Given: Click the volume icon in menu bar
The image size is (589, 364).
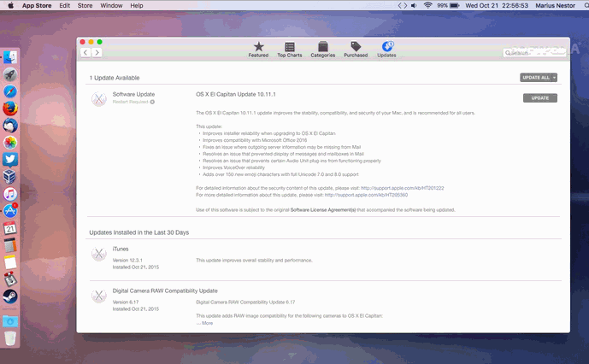Looking at the screenshot, I should point(414,5).
